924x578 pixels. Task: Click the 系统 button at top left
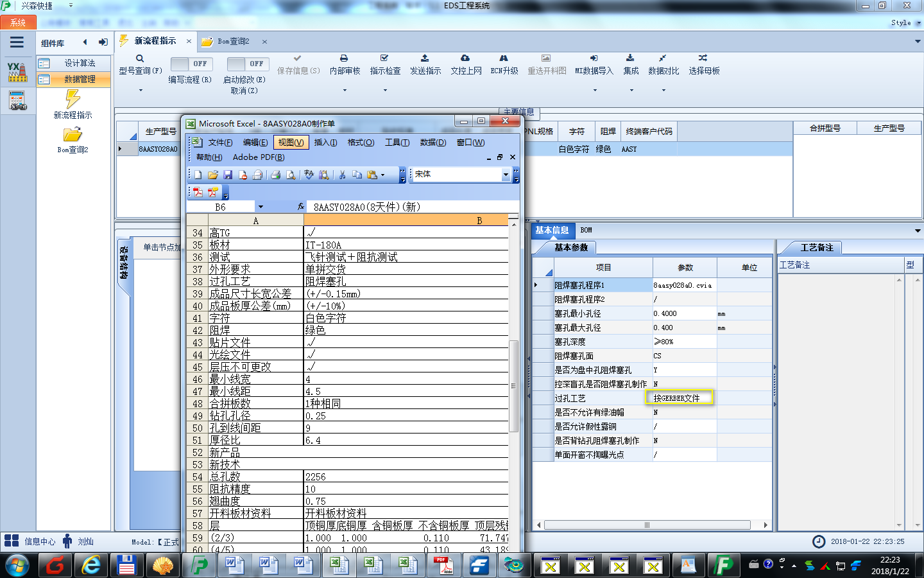[18, 22]
